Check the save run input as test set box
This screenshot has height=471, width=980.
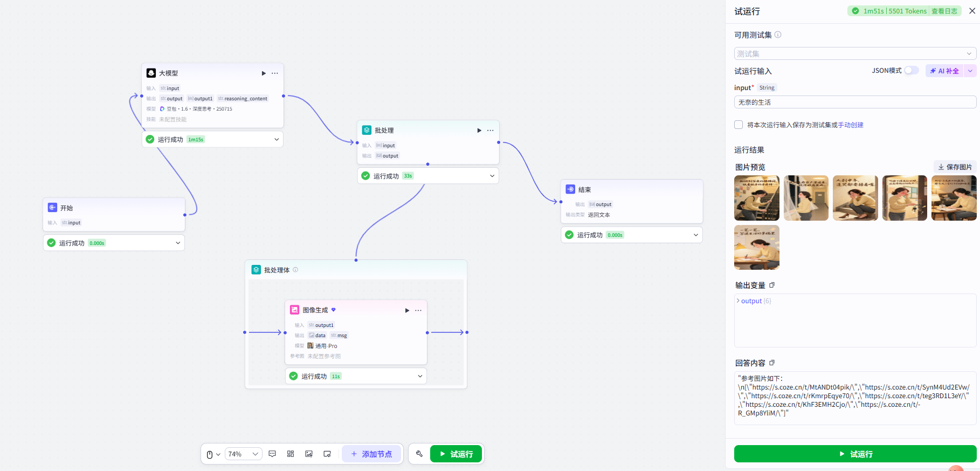click(739, 125)
